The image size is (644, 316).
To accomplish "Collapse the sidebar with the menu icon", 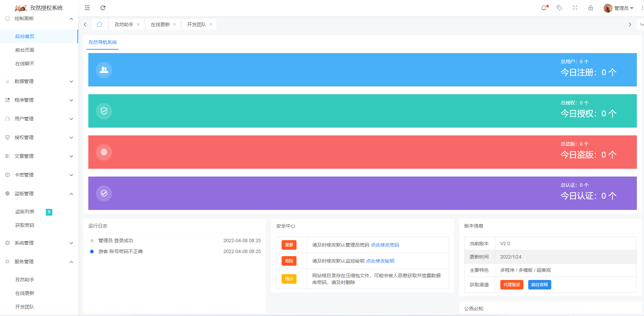I will click(x=87, y=8).
